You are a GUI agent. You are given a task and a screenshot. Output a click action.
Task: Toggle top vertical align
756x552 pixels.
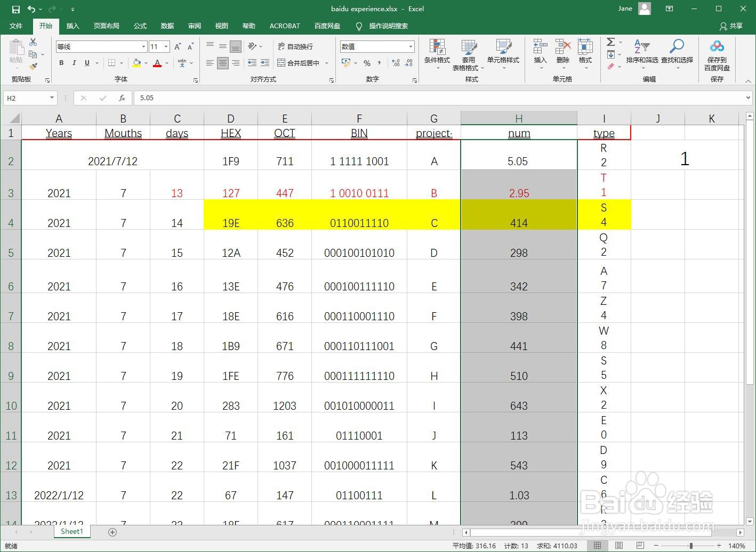(x=210, y=46)
